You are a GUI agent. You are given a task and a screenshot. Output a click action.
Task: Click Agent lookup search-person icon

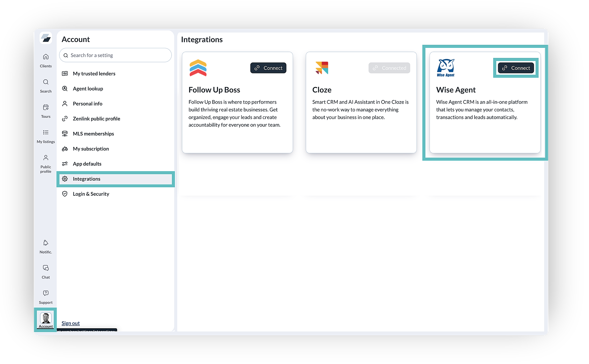(x=65, y=89)
